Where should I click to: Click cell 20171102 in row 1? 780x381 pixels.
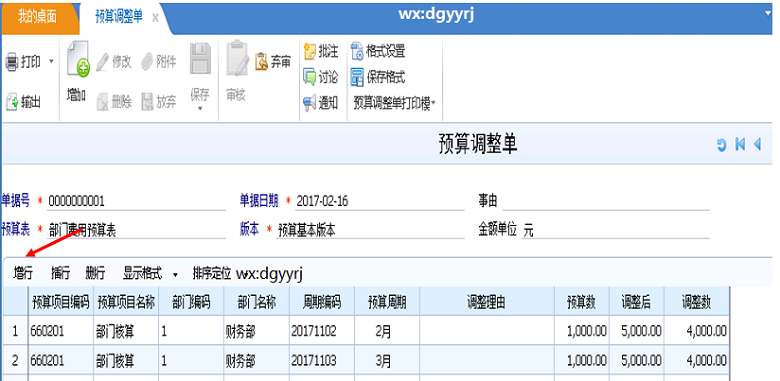[x=322, y=331]
